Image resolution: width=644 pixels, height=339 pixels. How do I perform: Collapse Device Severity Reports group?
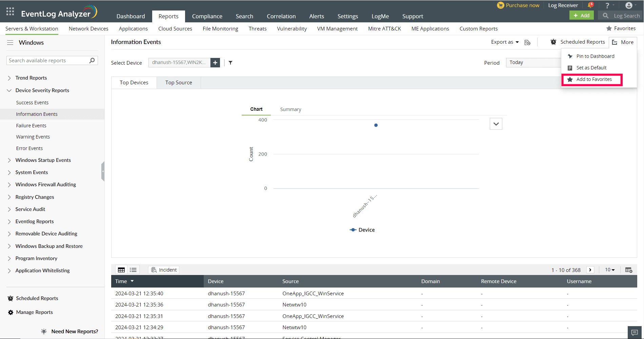point(9,90)
